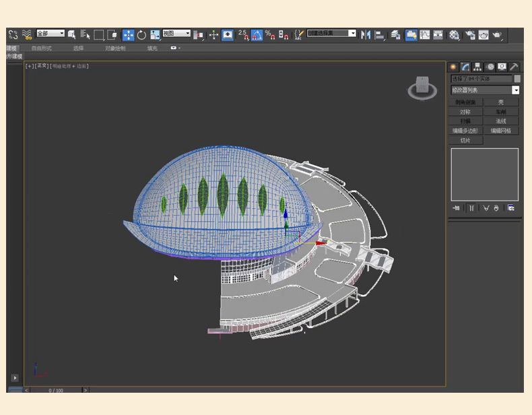Open the viewport shading 明暗处理 menu
The width and height of the screenshot is (532, 415).
pos(69,66)
